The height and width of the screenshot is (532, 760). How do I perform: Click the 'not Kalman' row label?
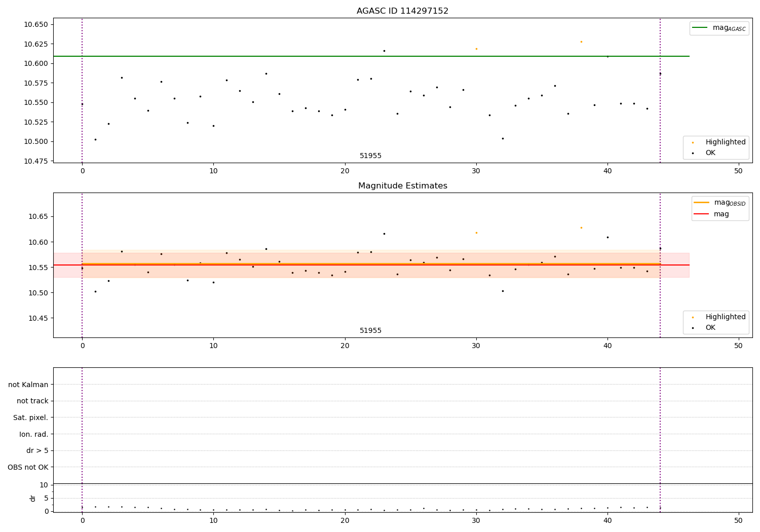[x=28, y=385]
